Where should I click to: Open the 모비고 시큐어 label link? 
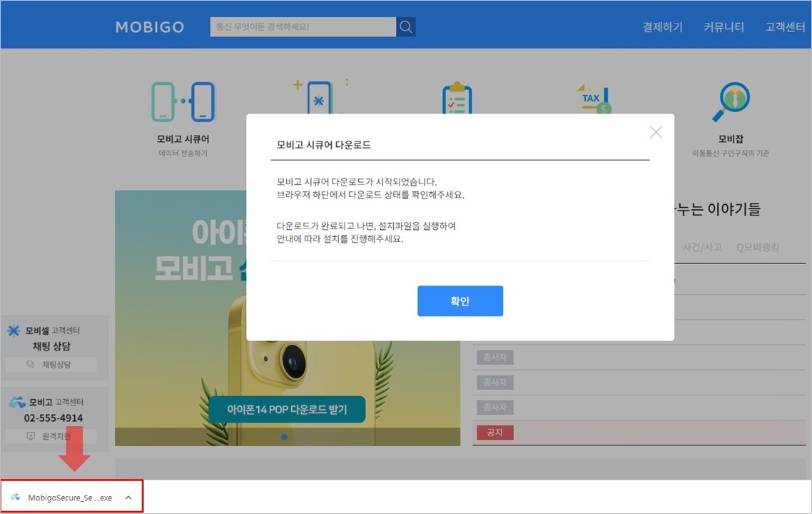point(183,139)
